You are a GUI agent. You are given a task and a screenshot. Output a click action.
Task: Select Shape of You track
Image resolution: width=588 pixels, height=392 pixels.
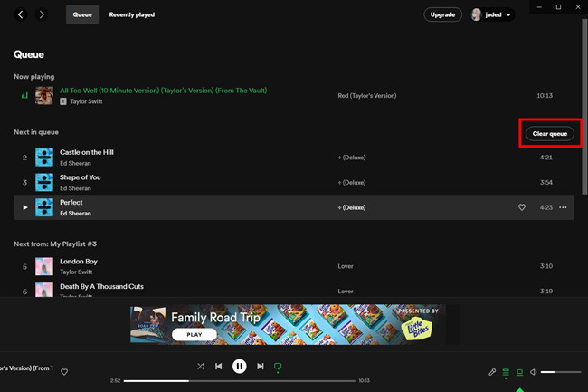(x=294, y=182)
